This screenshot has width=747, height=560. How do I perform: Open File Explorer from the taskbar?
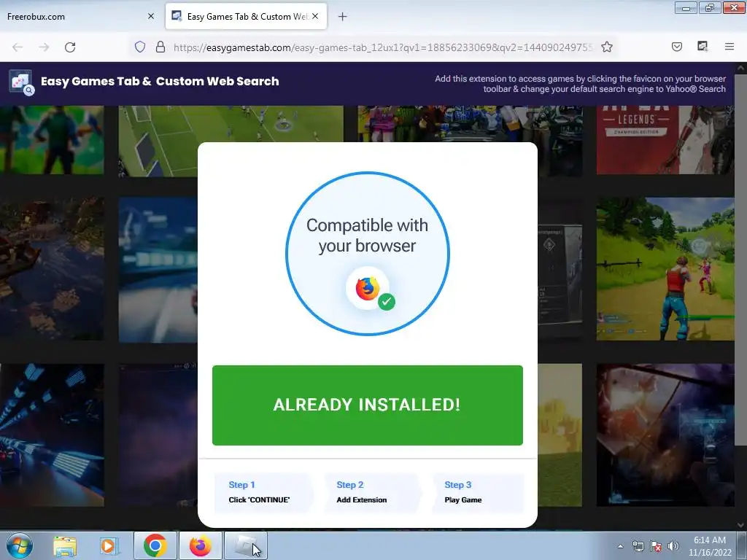click(x=65, y=546)
